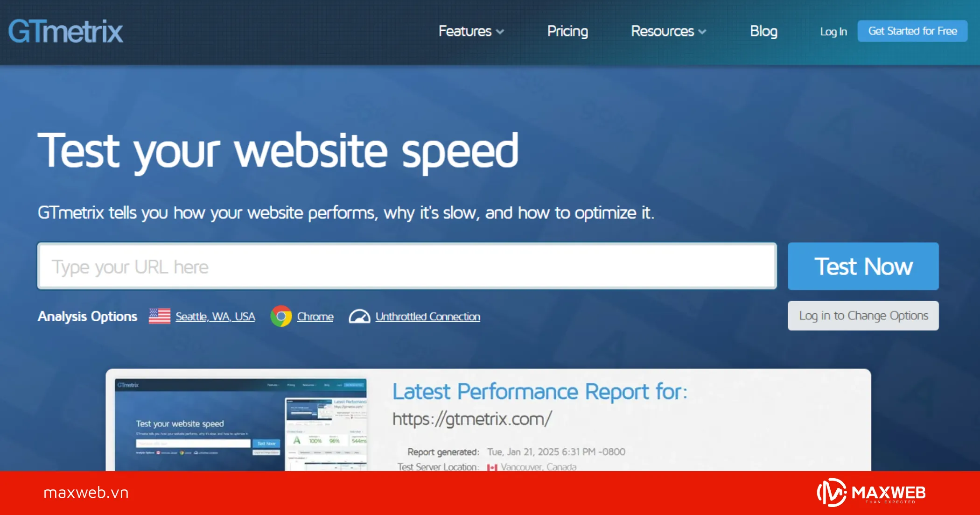Click the MAXWEB logo in red banner
Viewport: 980px width, 515px height.
coord(871,493)
